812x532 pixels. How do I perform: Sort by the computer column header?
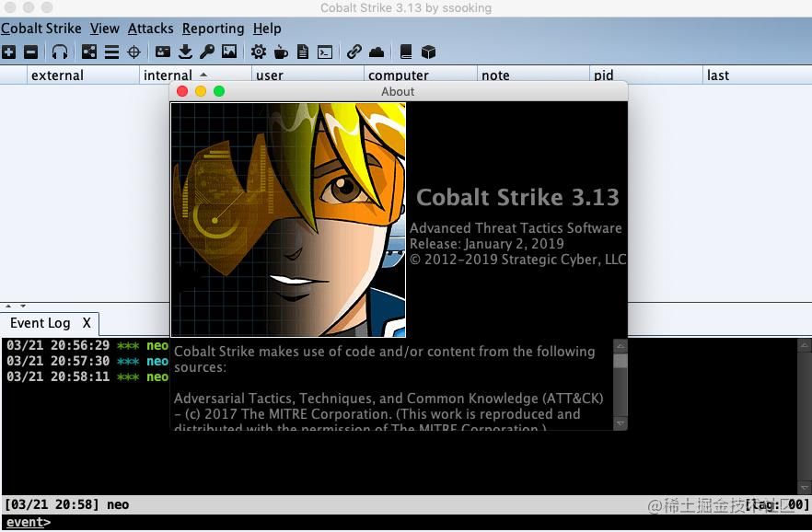[421, 75]
